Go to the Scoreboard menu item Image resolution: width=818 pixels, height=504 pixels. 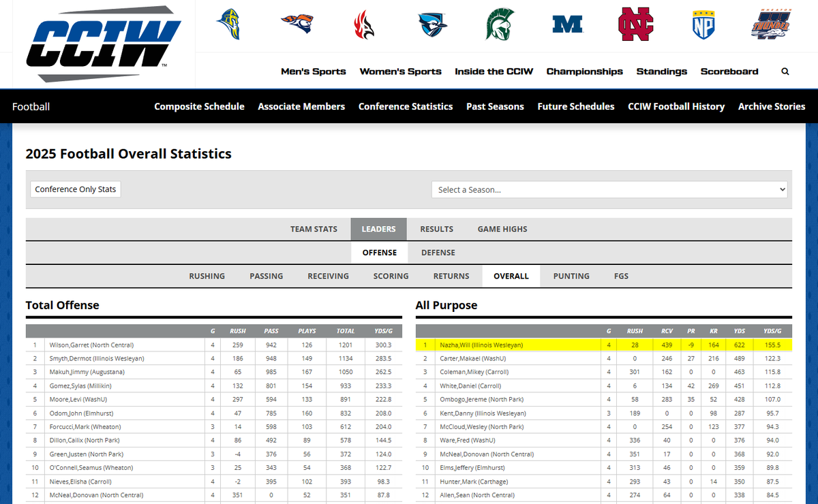(729, 72)
